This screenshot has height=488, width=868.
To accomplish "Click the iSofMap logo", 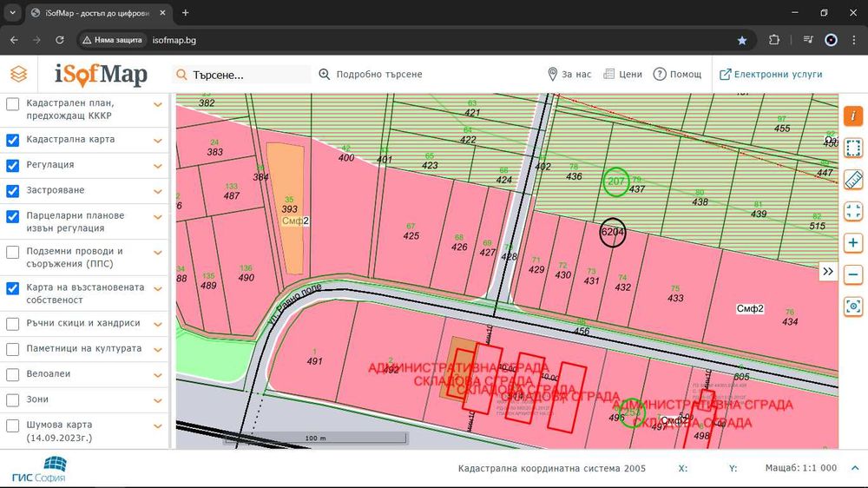I will [x=101, y=74].
